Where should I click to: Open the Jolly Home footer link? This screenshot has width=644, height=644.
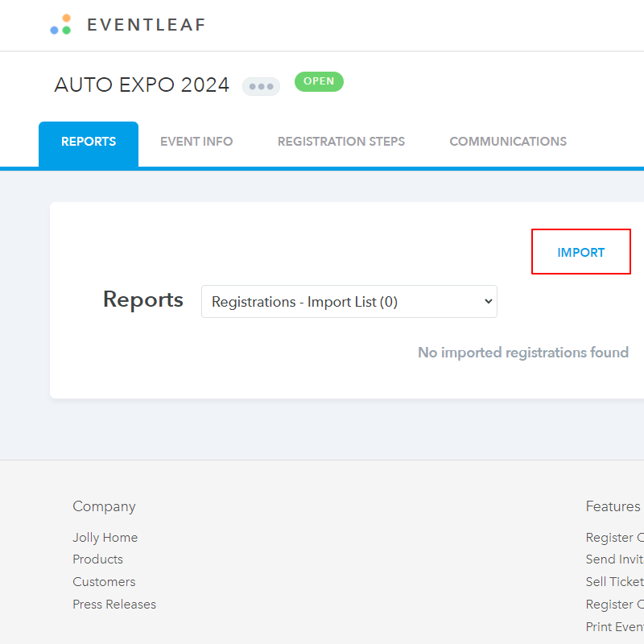point(105,538)
